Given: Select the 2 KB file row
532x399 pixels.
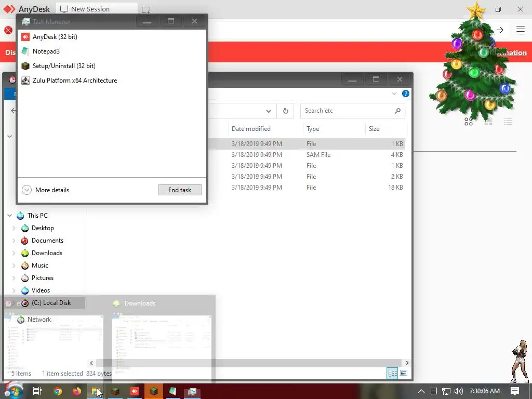Looking at the screenshot, I should pyautogui.click(x=307, y=177).
